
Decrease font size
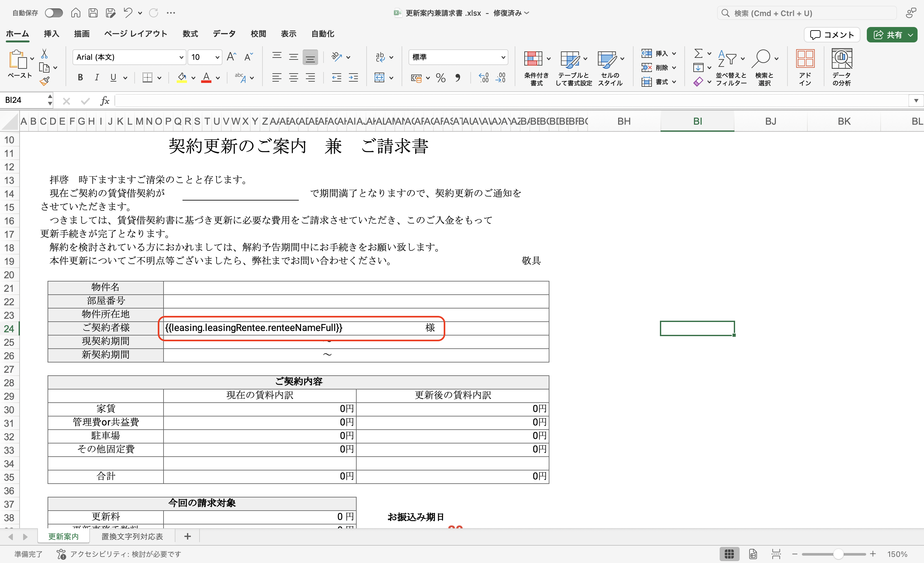point(249,57)
